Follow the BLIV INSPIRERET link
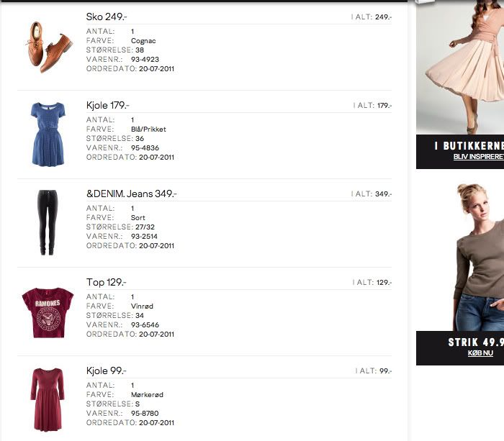Screen dimensions: 504x441 [x=479, y=157]
